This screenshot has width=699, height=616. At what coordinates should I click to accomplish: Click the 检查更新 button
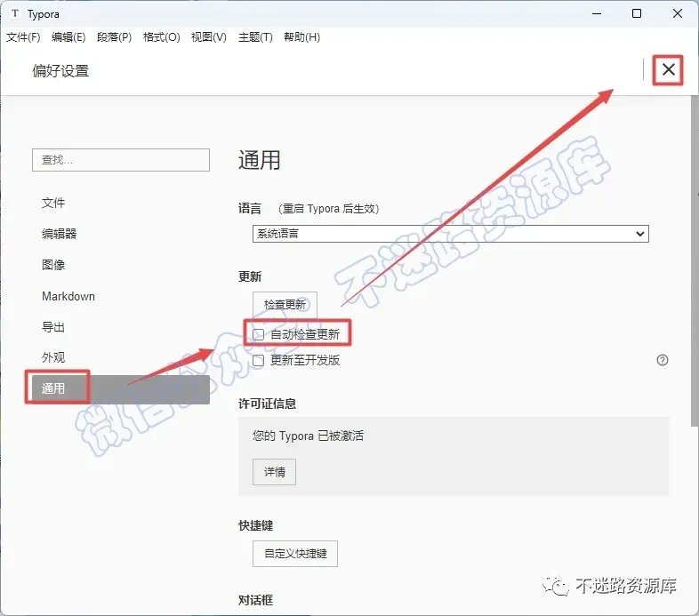coord(285,304)
